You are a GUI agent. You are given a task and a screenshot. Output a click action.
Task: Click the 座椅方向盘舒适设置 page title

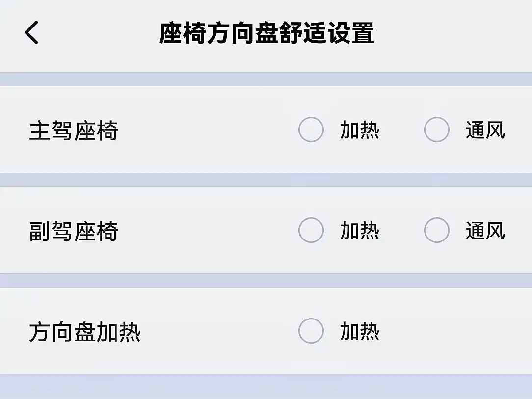266,33
